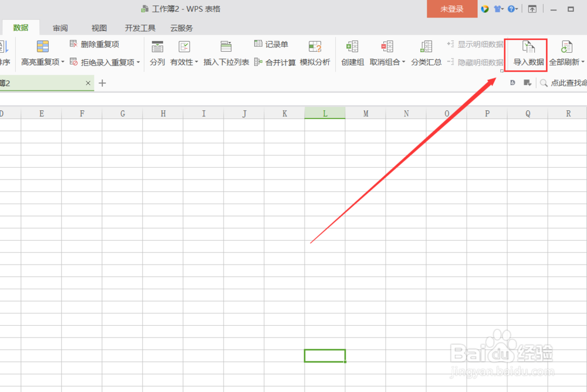Click the icon left of the search magnifier
The width and height of the screenshot is (587, 392).
(528, 83)
